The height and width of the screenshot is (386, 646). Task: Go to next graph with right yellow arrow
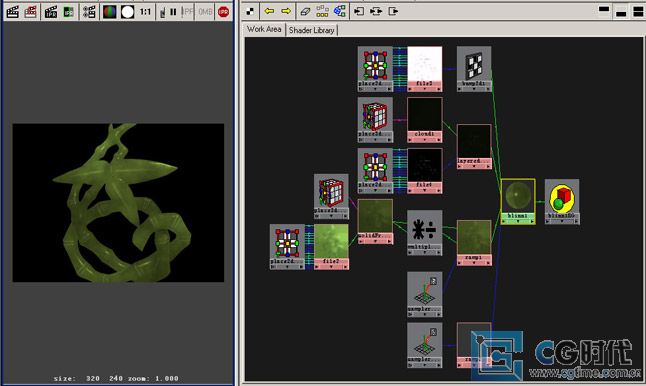286,11
